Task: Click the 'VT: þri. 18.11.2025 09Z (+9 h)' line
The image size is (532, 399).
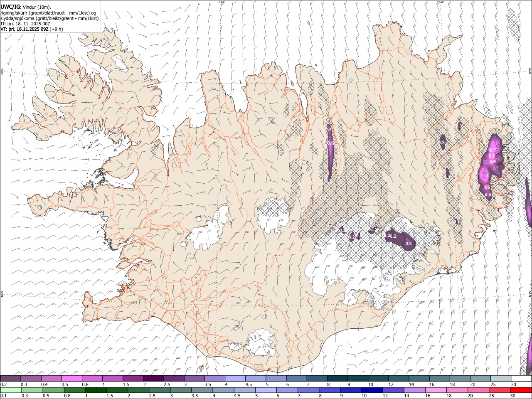Action: pos(32,29)
